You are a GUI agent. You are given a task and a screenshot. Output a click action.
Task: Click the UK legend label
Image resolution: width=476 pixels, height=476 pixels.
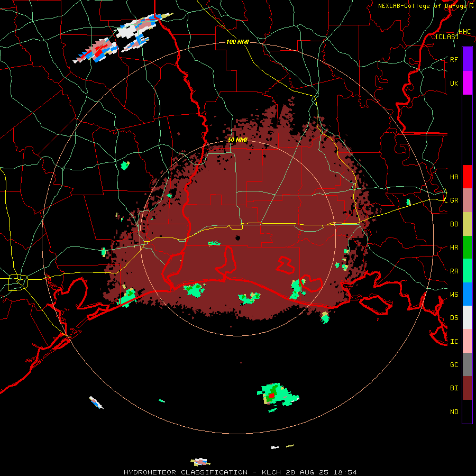point(454,83)
